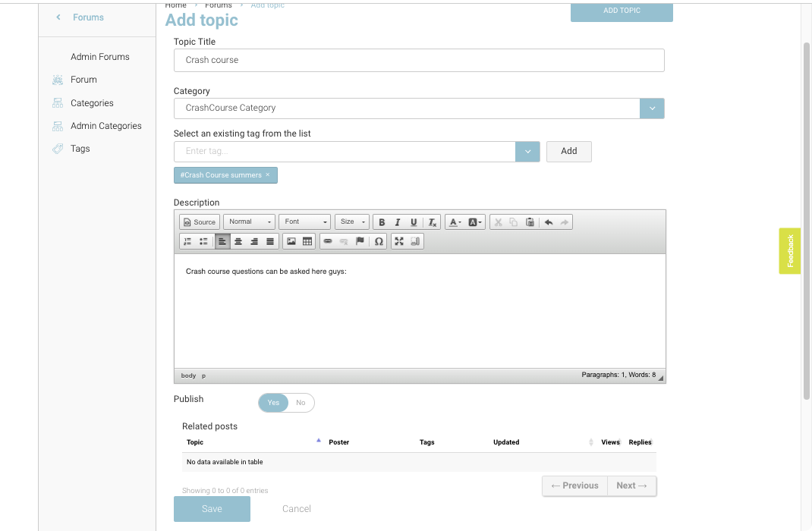
Task: Click the Cancel link
Action: tap(297, 509)
